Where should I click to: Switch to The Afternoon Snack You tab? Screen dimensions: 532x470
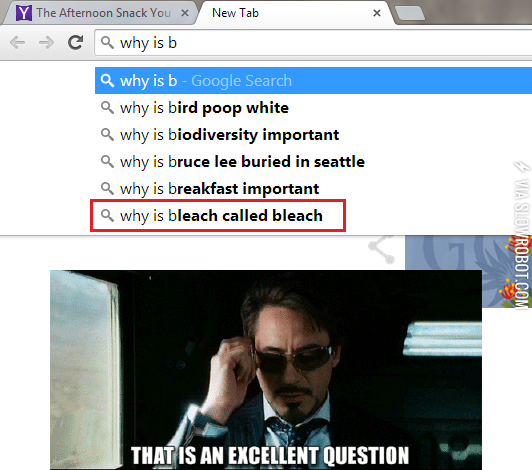click(100, 13)
